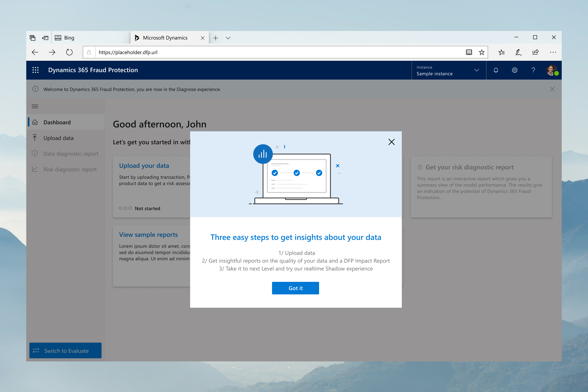Click the laptop illustration in dialog
Image resolution: width=588 pixels, height=392 pixels.
coord(296,174)
